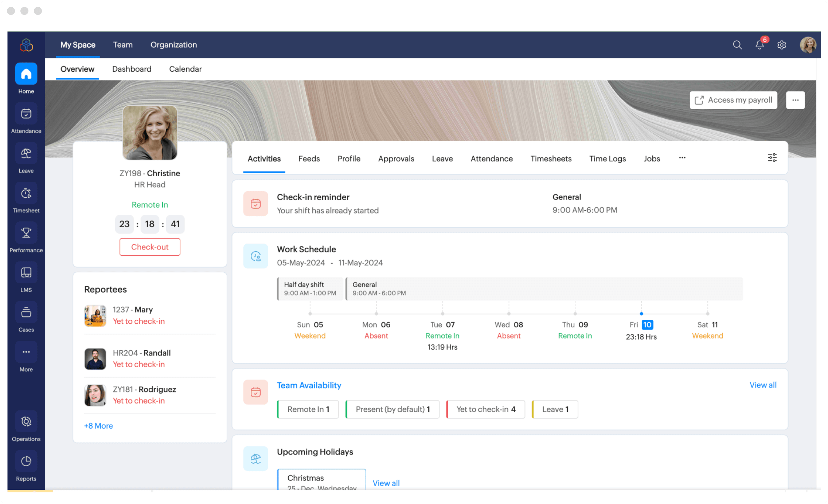This screenshot has height=504, width=828.
Task: Switch to the Calendar tab
Action: click(x=185, y=68)
